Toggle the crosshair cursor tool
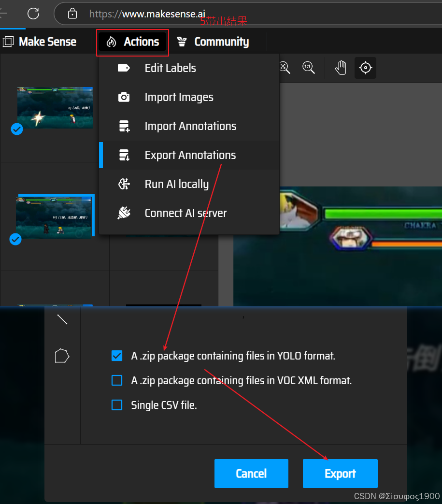 pos(365,68)
